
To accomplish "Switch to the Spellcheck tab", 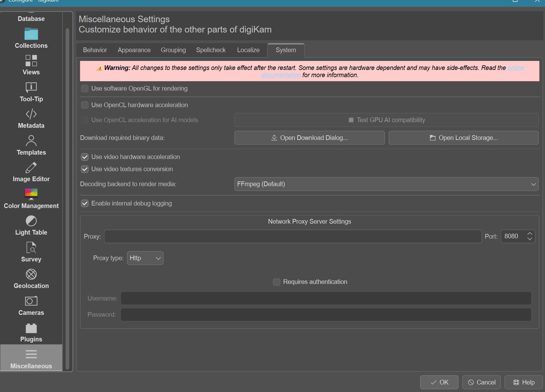I will click(211, 50).
